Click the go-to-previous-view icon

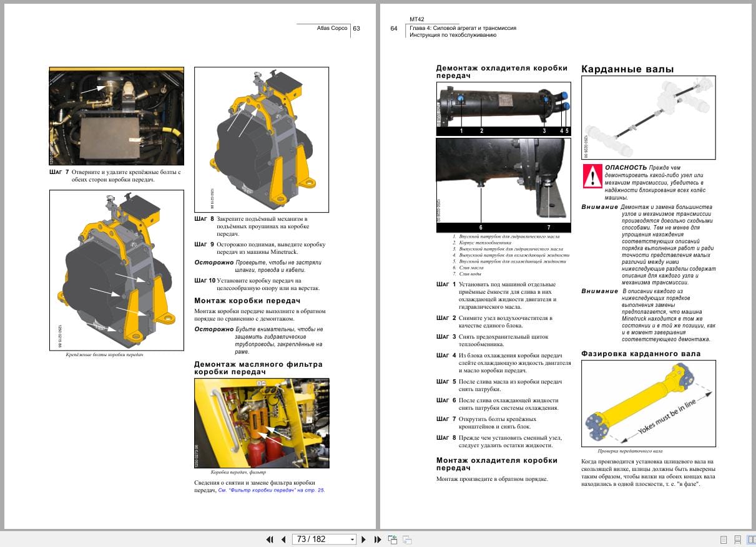(x=393, y=539)
